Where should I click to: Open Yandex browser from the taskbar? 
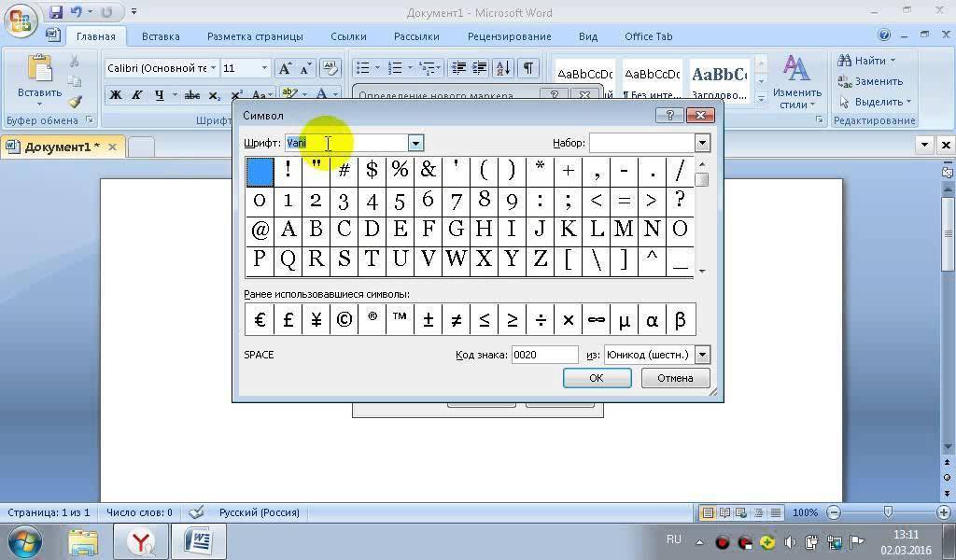pyautogui.click(x=141, y=541)
